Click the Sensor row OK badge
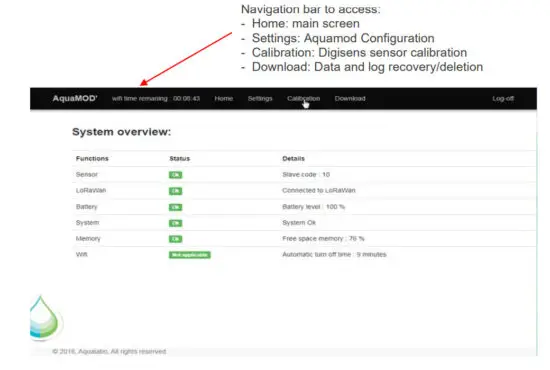550x370 pixels. coord(175,175)
